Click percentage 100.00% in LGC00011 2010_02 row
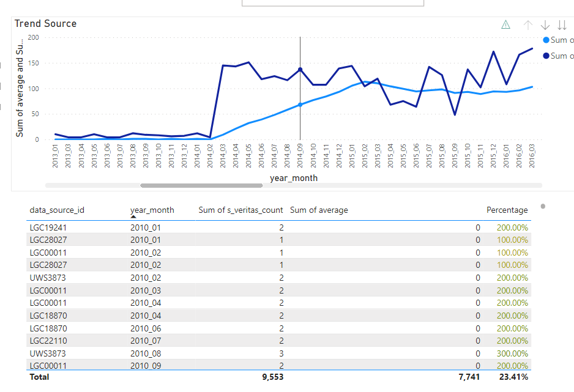The image size is (574, 392). coord(512,253)
